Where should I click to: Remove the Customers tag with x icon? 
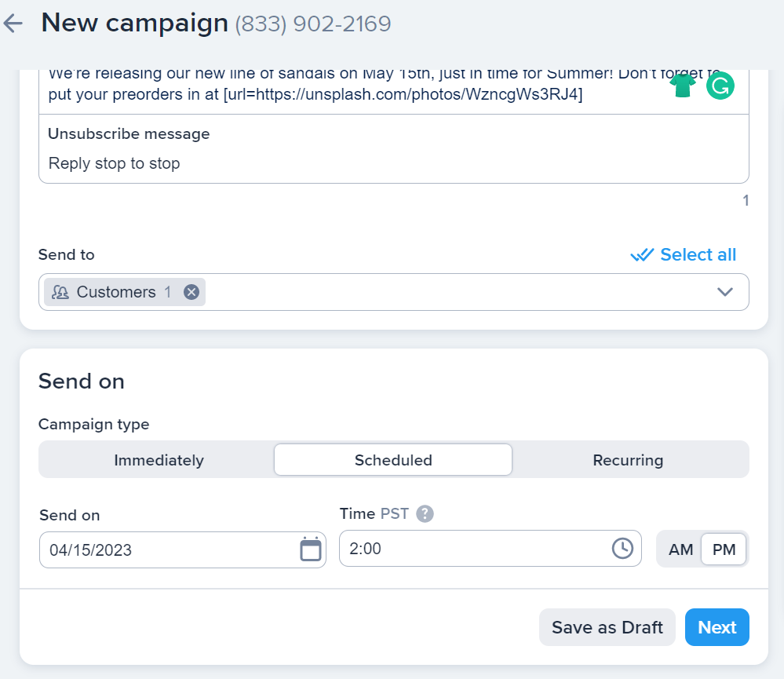click(x=191, y=292)
